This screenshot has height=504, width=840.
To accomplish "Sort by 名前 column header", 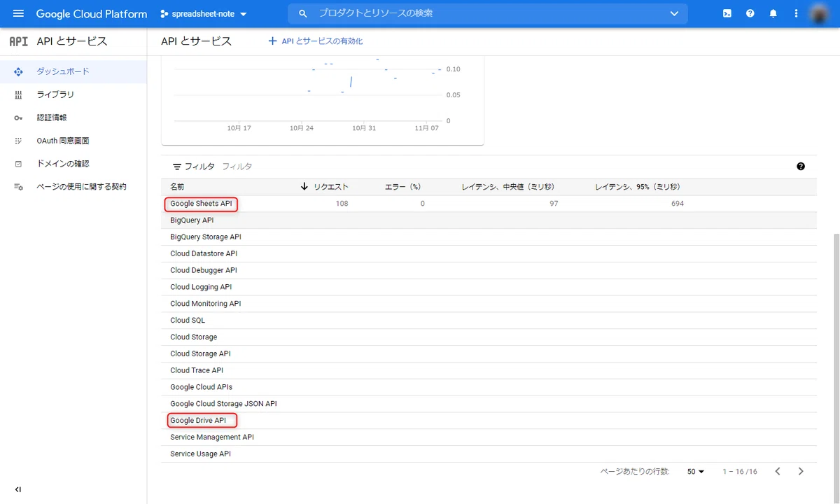I will click(x=177, y=187).
